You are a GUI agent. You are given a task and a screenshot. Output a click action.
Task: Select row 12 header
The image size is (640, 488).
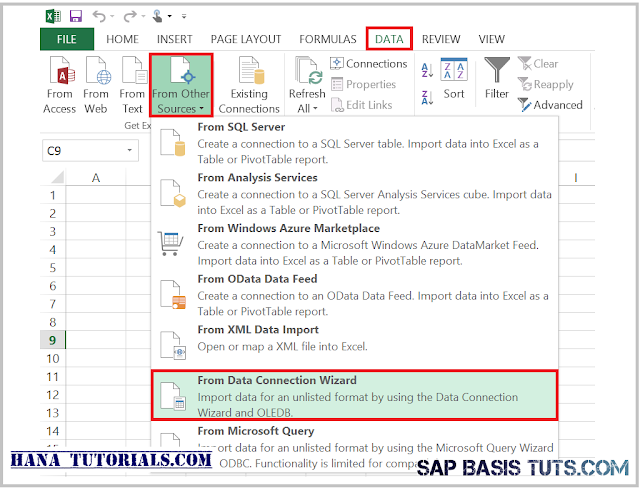(53, 395)
